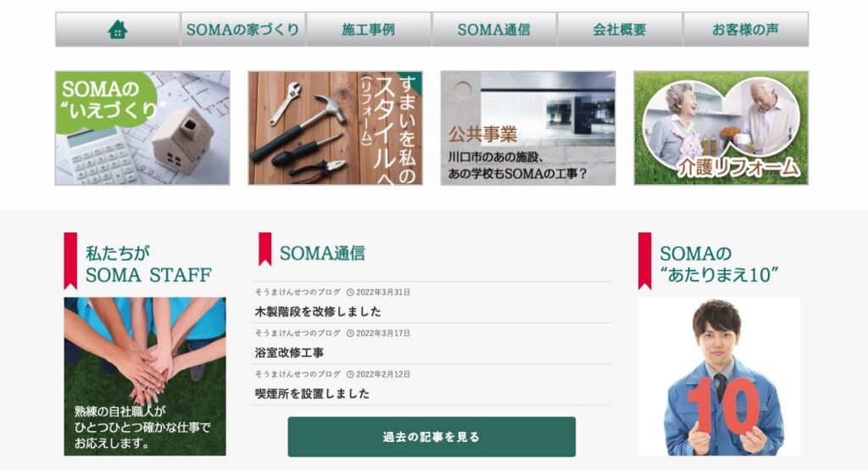Select SOMA通信 in the navigation bar

[494, 30]
